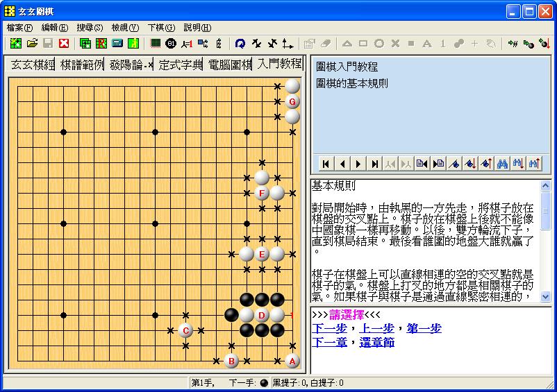Screen dimensions: 557x392
Task: Step forward one move
Action: tap(358, 164)
